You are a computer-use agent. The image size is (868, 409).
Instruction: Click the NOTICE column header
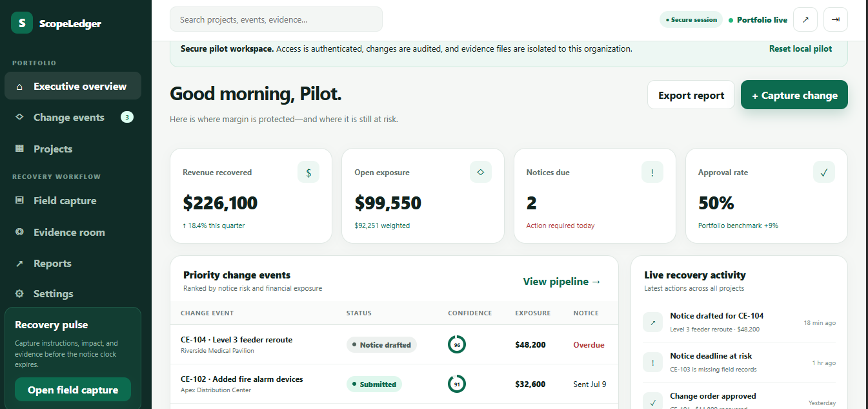click(x=586, y=313)
